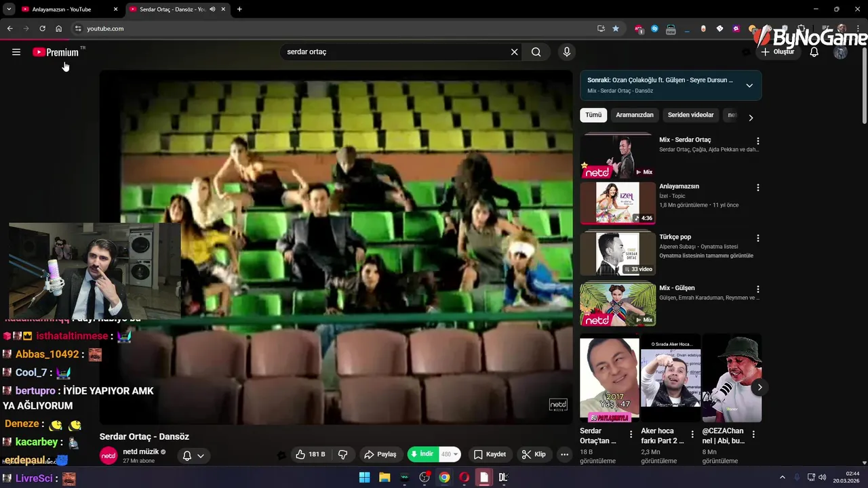Open the Türkçe pop playlist thumbnail
The height and width of the screenshot is (488, 868).
click(x=617, y=254)
